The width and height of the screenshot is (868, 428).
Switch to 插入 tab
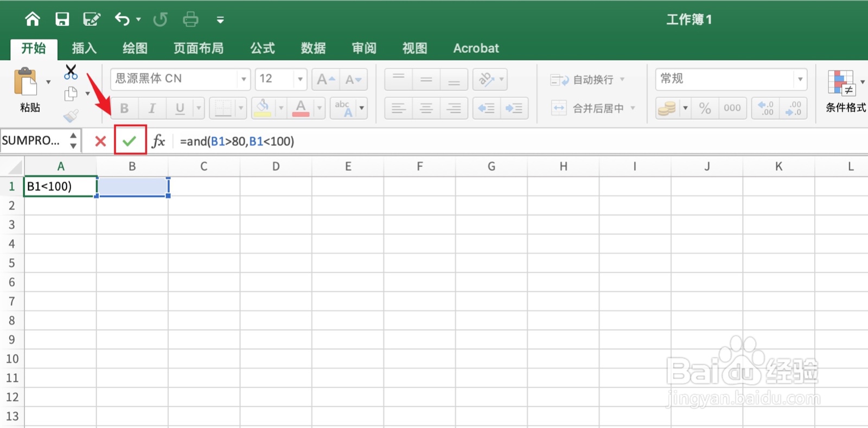pyautogui.click(x=84, y=48)
